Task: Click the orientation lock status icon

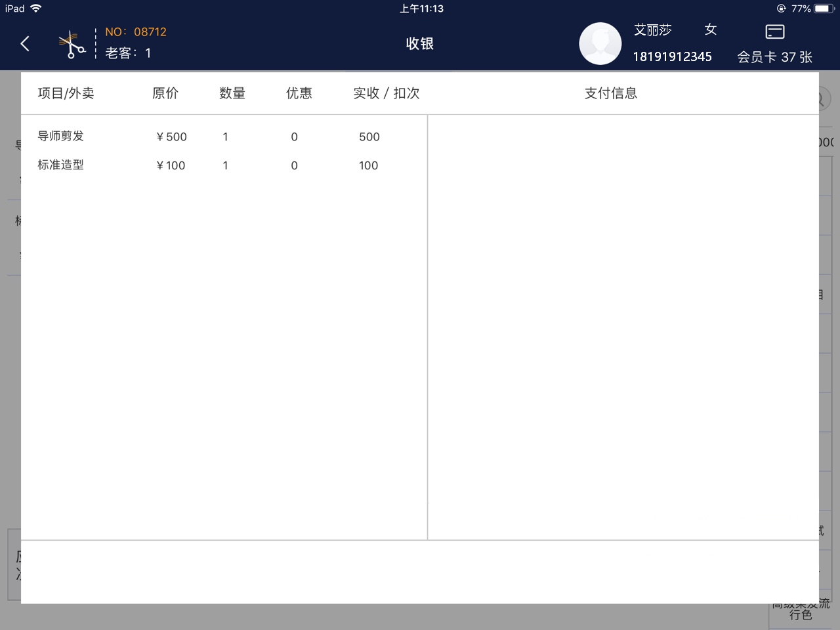Action: click(x=781, y=9)
